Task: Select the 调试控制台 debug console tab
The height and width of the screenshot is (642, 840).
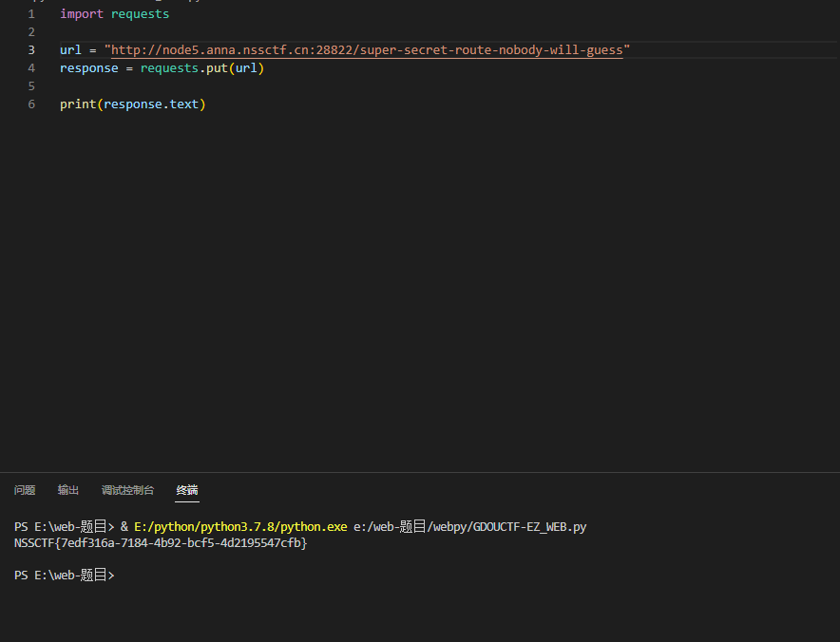Action: (x=127, y=490)
